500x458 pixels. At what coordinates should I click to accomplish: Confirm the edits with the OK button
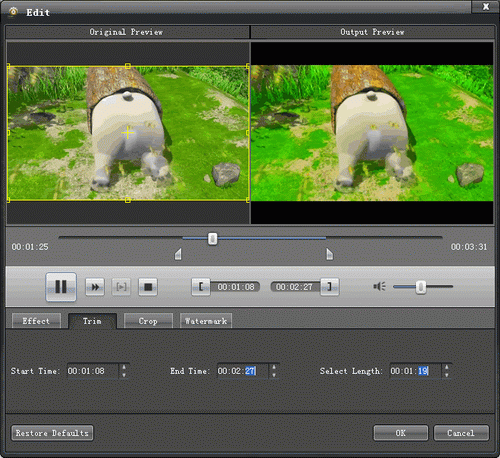pyautogui.click(x=401, y=433)
